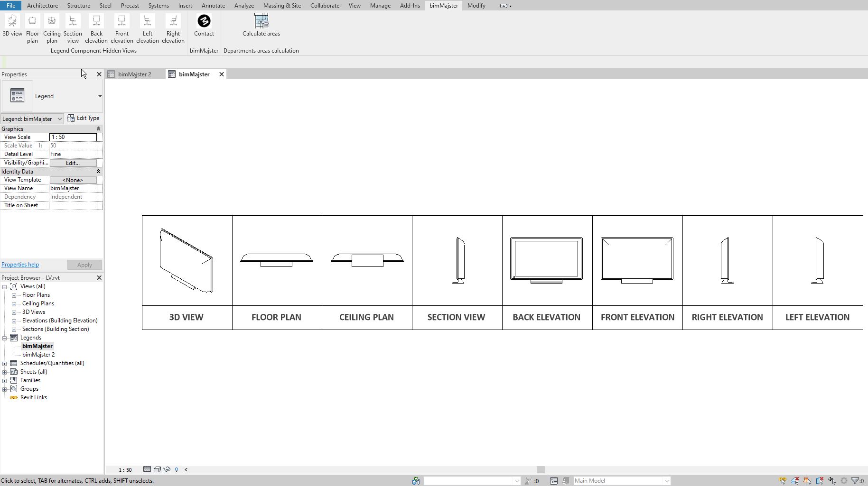Click the View Template <None> button
This screenshot has height=486, width=868.
click(73, 180)
